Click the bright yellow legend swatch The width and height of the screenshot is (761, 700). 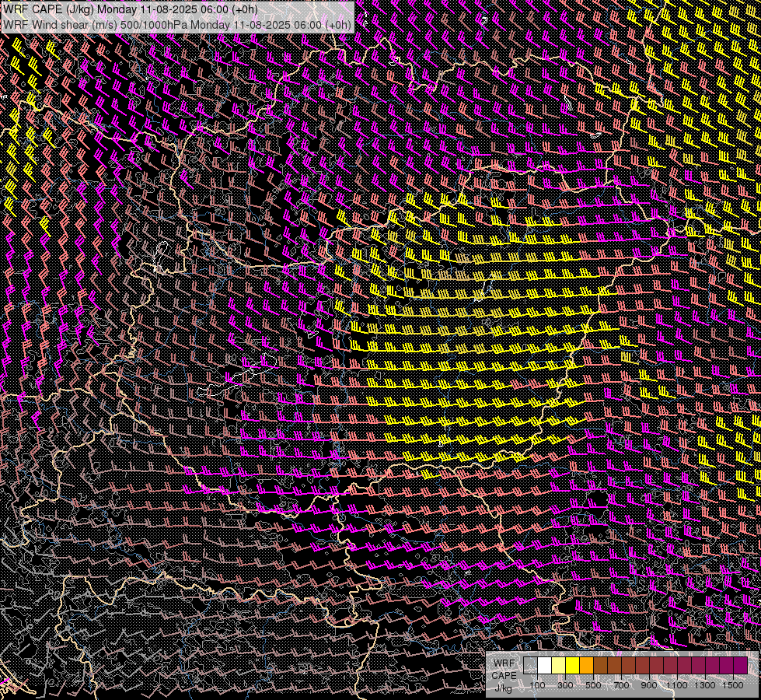coord(573,666)
